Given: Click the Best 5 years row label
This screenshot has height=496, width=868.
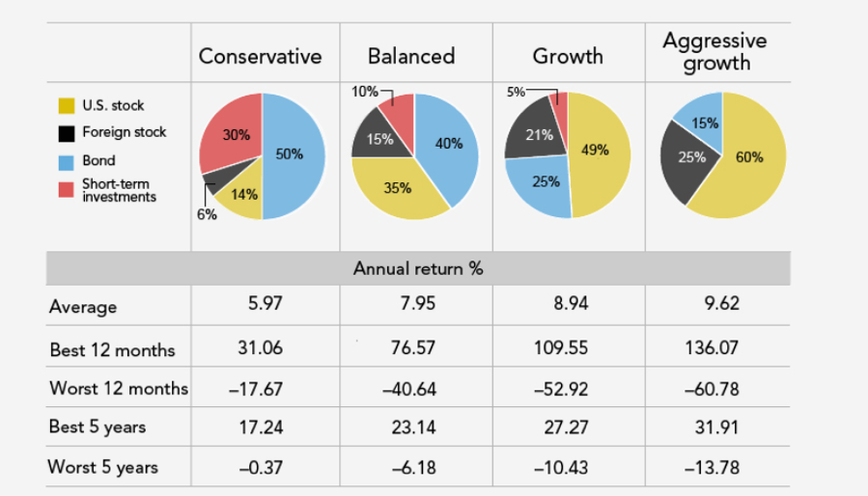Looking at the screenshot, I should (x=98, y=427).
